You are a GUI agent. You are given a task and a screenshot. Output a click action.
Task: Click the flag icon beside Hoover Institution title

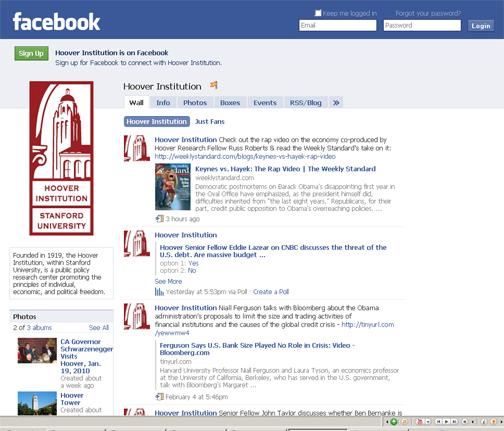[214, 85]
